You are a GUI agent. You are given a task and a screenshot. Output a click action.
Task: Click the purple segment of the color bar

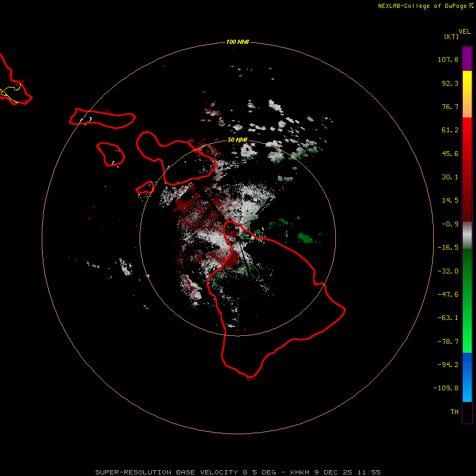pyautogui.click(x=467, y=59)
